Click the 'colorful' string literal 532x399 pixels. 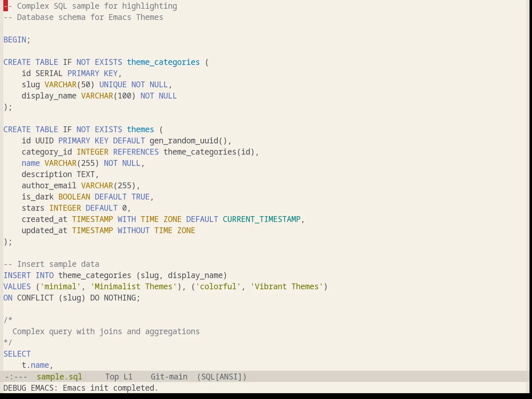218,287
